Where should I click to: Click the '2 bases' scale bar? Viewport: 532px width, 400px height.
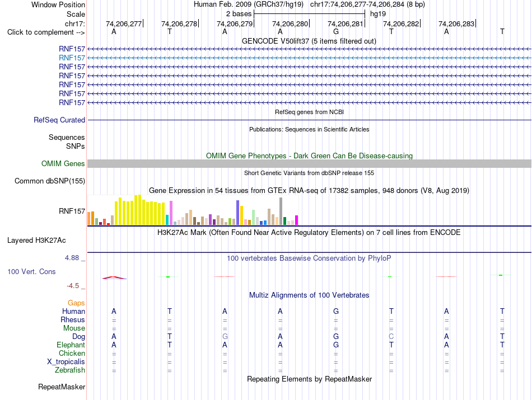click(x=310, y=14)
